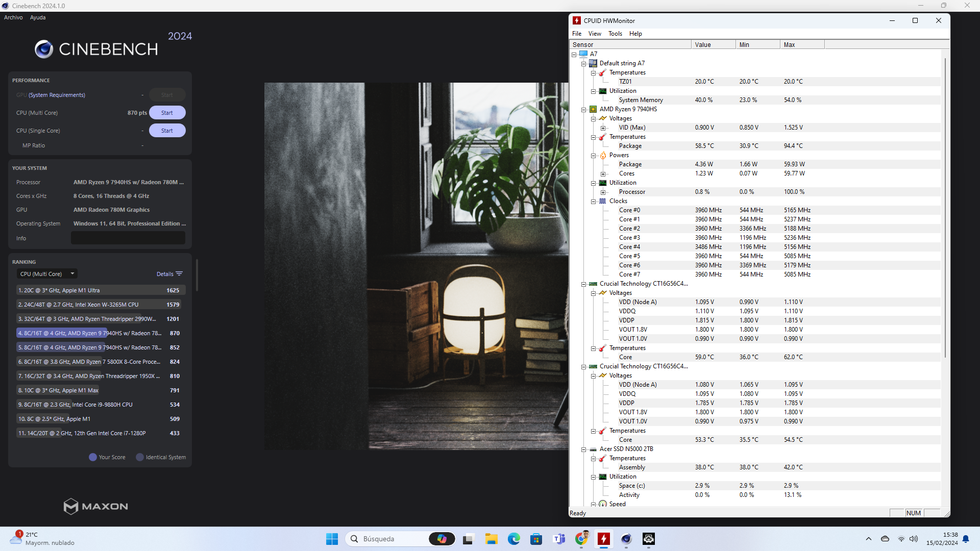Click the Details filter icon in Ranking
This screenshot has width=980, height=551.
(x=179, y=274)
